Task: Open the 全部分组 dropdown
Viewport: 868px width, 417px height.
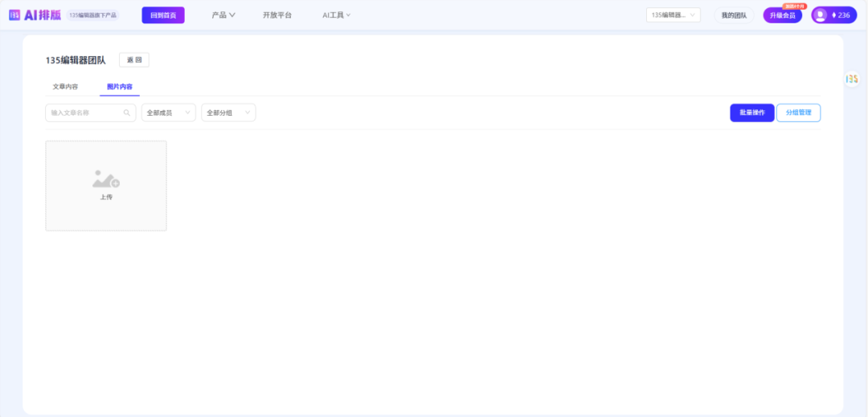Action: [x=228, y=112]
